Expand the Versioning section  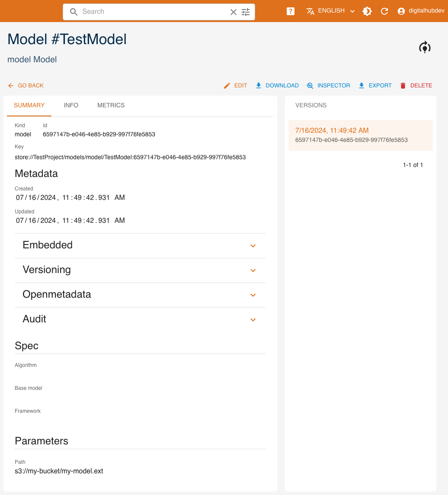253,270
